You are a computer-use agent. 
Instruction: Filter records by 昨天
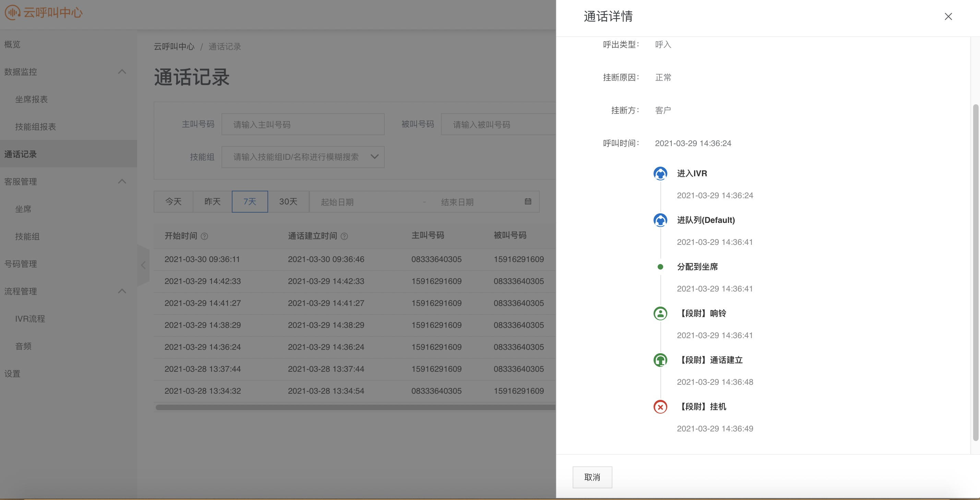tap(212, 202)
